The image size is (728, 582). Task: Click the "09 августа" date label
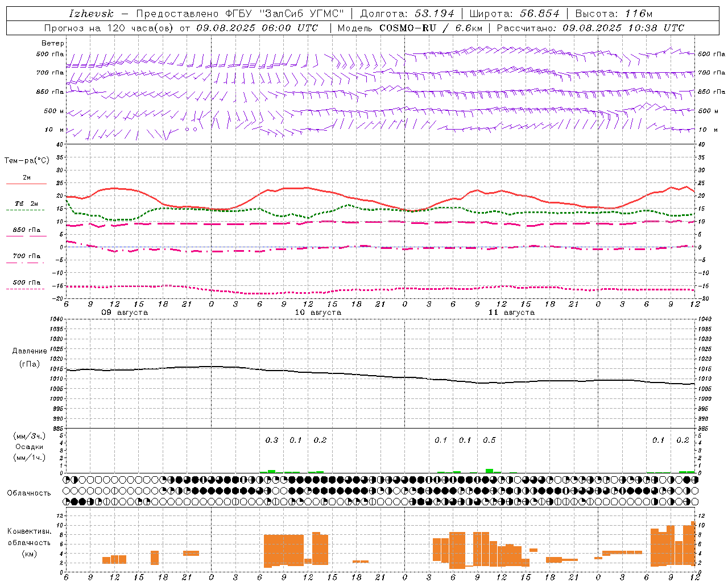pyautogui.click(x=125, y=313)
